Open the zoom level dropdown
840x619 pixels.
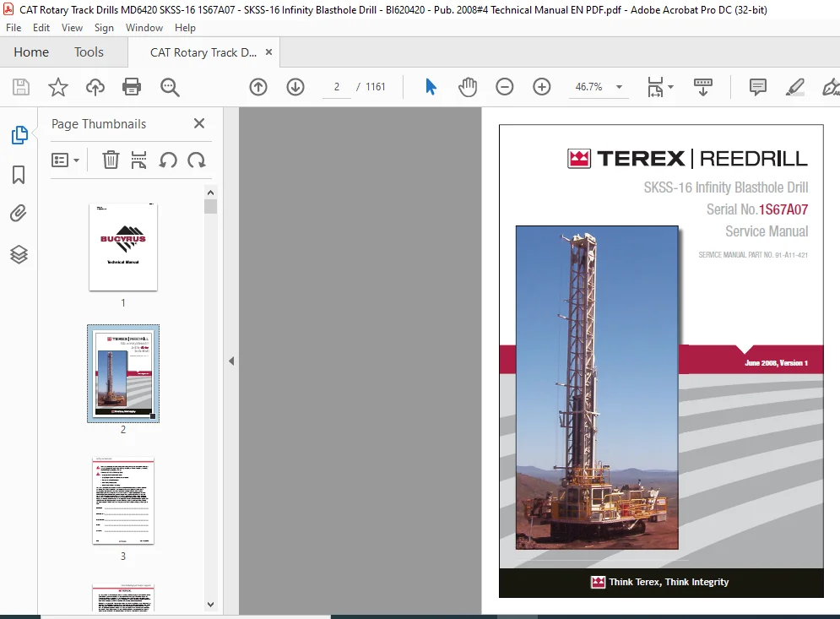coord(620,87)
